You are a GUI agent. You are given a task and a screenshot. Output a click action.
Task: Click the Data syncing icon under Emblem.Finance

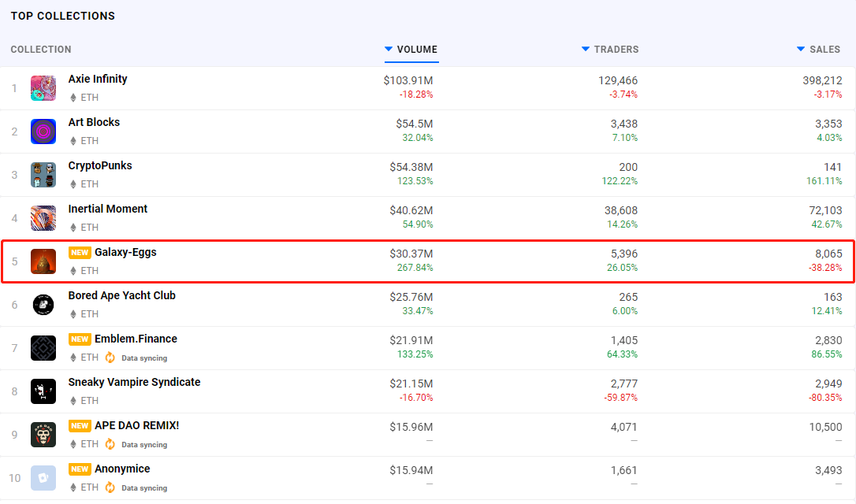[x=110, y=358]
